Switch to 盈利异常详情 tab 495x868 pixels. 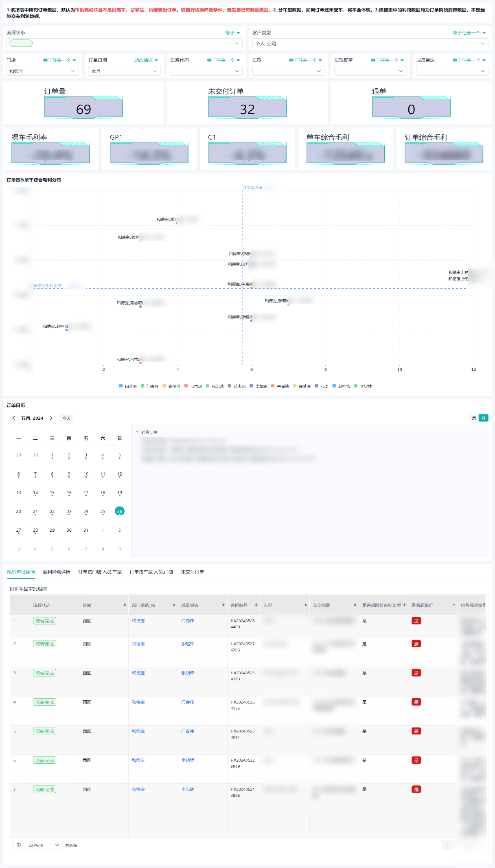tap(57, 572)
